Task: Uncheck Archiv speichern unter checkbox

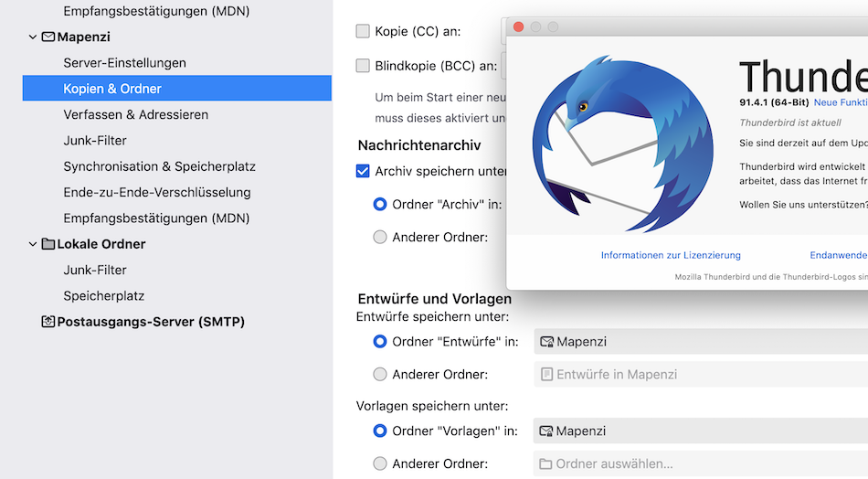Action: click(363, 171)
